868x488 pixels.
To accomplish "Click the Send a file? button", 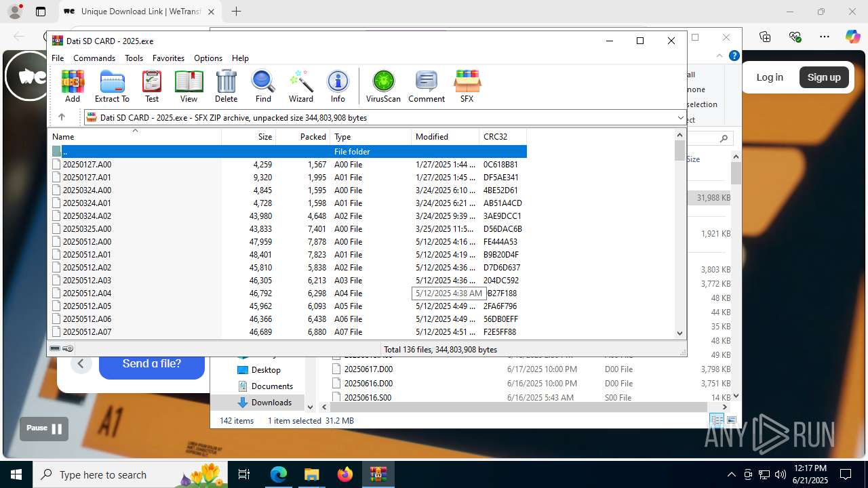I will [x=152, y=364].
